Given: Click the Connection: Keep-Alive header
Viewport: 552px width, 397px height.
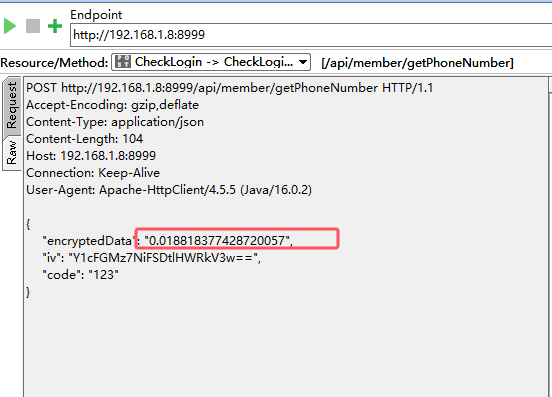Looking at the screenshot, I should (93, 173).
